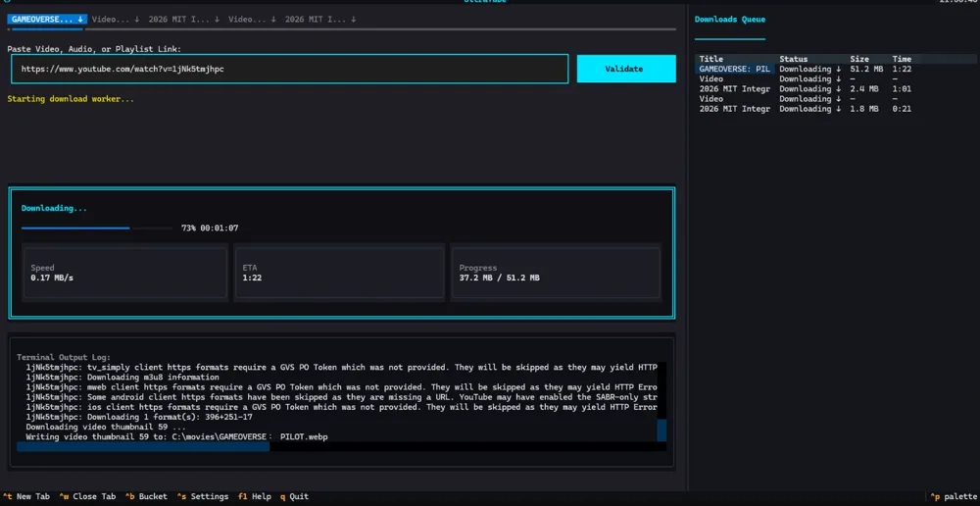
Task: Click the download progress bar at 73%
Action: point(97,228)
